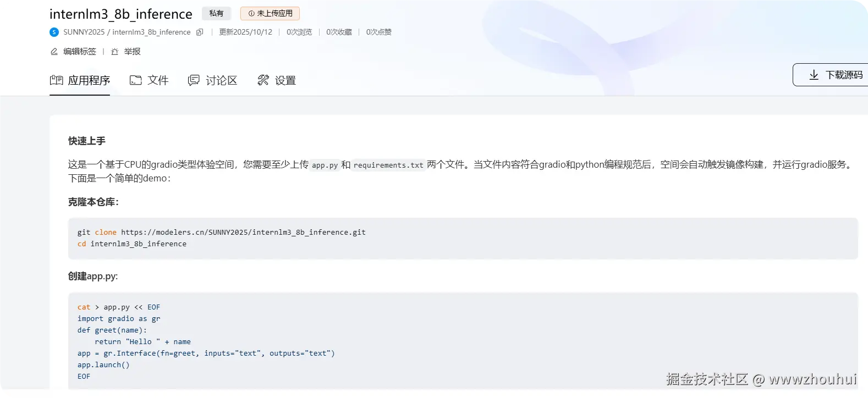Click the 0次点赞 likes count
868x398 pixels.
tap(379, 32)
